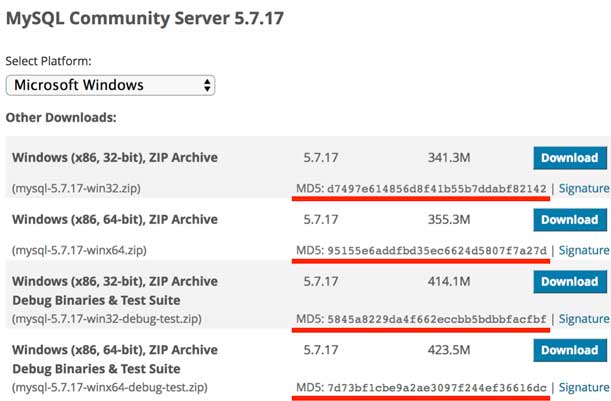Open Signature link for mysql-5.7.17-winx64.zip
This screenshot has width=611, height=401.
pyautogui.click(x=583, y=250)
